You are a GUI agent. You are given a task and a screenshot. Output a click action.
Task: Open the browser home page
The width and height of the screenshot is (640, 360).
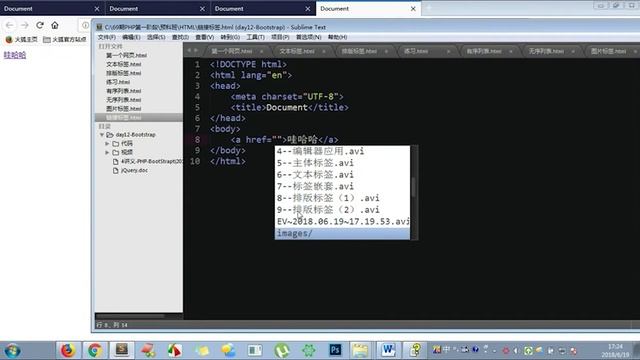point(55,25)
